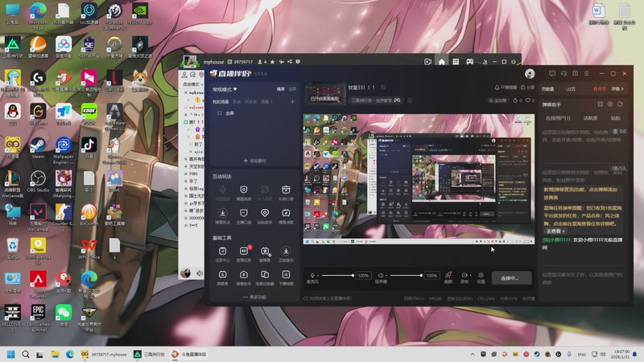
Task: Expand the 天空如 channel tree item
Action: [186, 167]
